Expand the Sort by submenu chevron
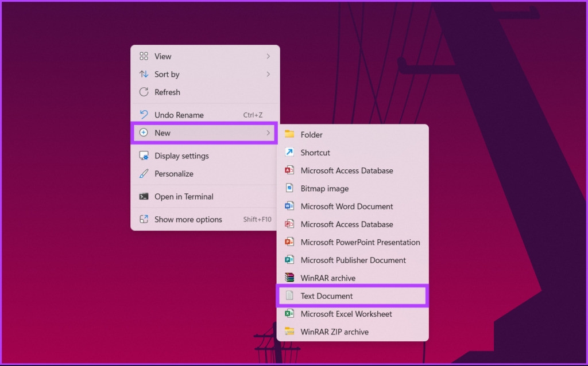 point(268,74)
